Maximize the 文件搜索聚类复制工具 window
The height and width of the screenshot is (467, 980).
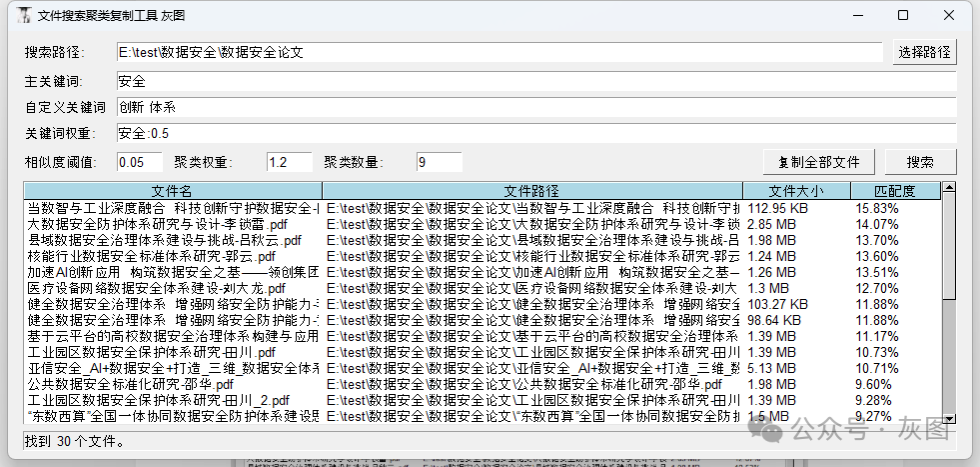[x=903, y=16]
